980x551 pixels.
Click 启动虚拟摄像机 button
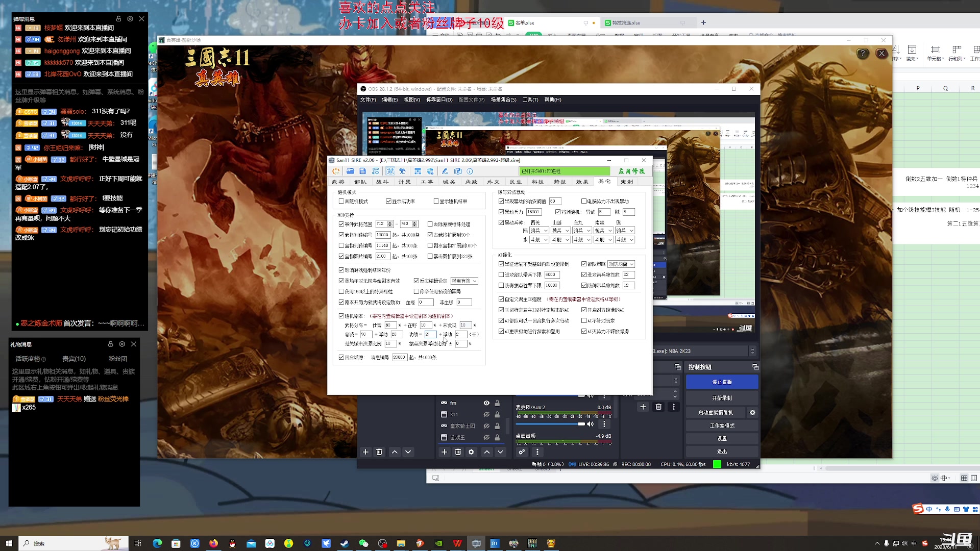[716, 413]
